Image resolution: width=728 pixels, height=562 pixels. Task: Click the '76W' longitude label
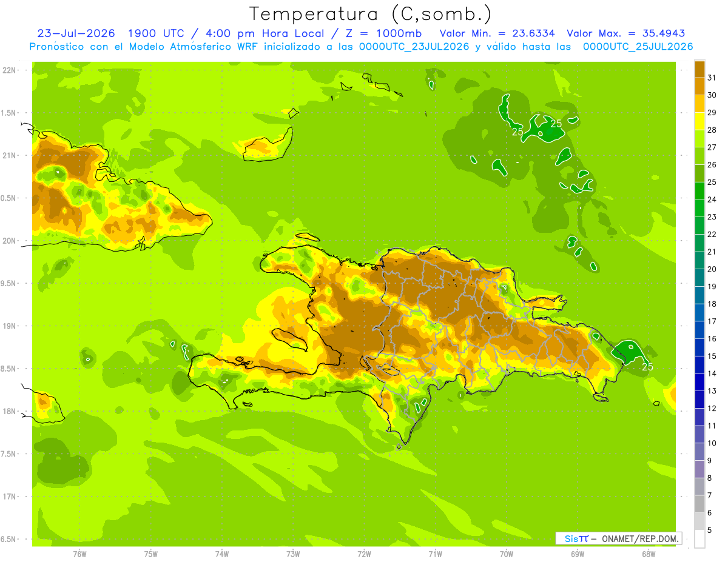(79, 554)
